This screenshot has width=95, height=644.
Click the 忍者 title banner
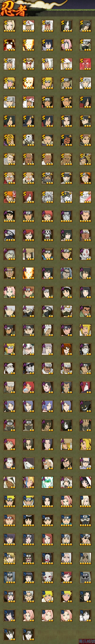click(x=14, y=9)
